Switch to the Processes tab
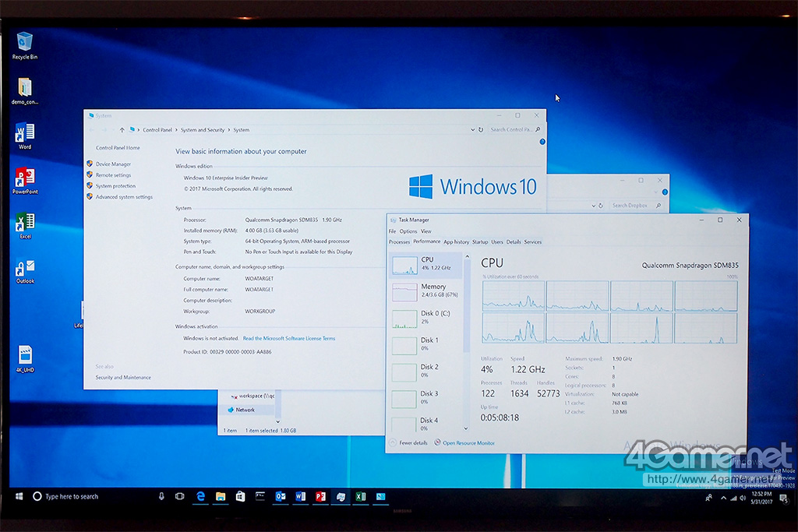Image resolution: width=798 pixels, height=532 pixels. pos(399,242)
